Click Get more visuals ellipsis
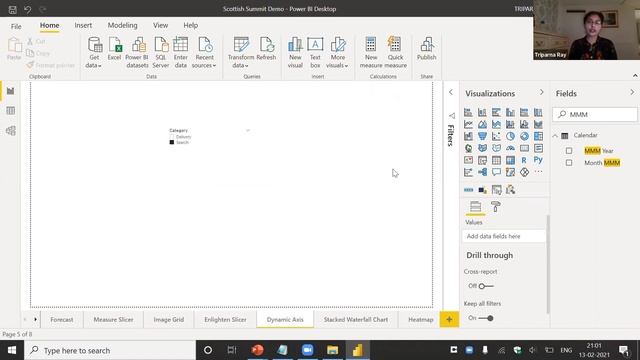Image resolution: width=640 pixels, height=360 pixels. (538, 172)
